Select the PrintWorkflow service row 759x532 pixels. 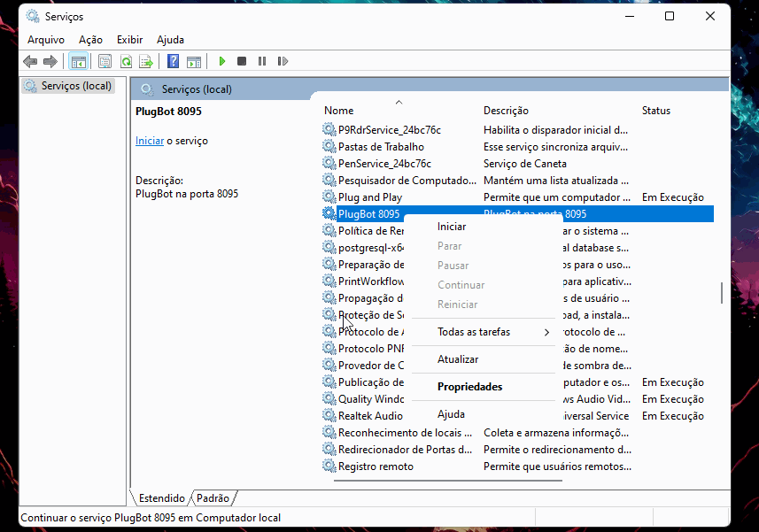pyautogui.click(x=371, y=281)
